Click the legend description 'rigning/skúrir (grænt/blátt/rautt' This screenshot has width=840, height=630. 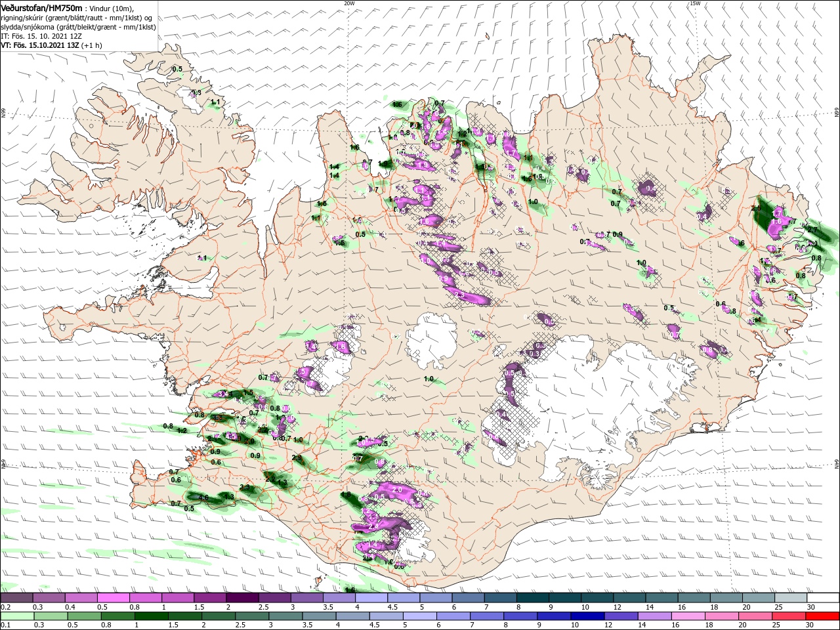click(x=52, y=18)
